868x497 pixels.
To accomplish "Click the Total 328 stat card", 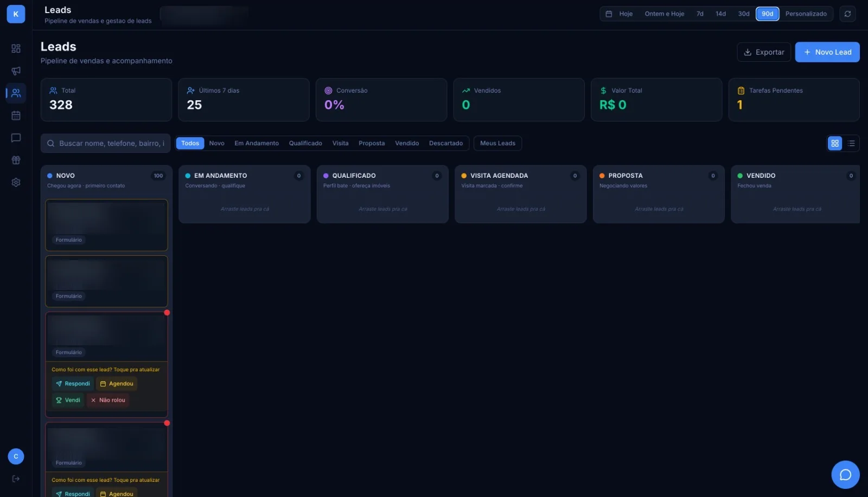I will [x=106, y=100].
